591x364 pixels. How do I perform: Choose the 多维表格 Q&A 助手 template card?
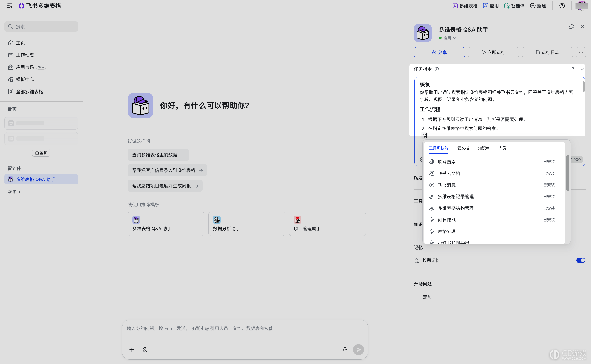click(166, 224)
